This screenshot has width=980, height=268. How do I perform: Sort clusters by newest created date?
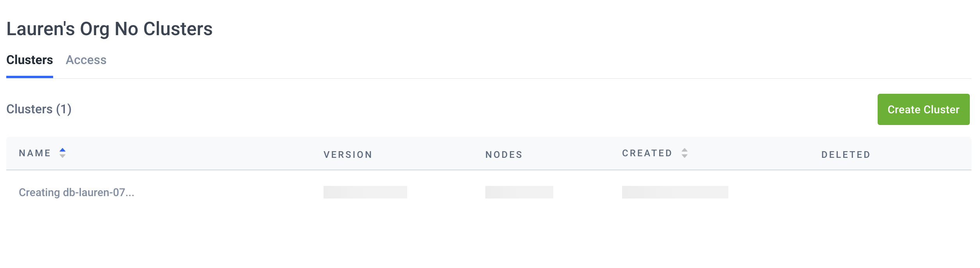point(684,157)
